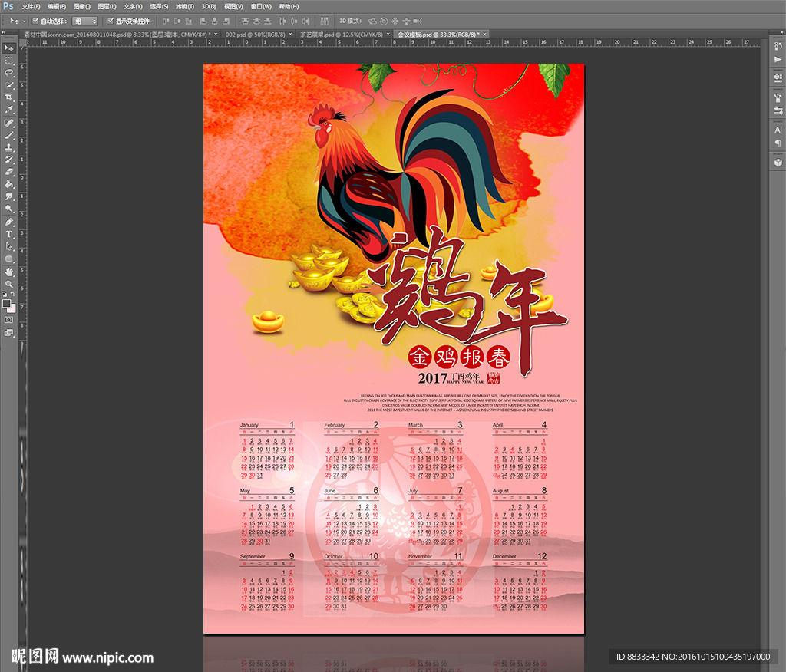Open the 3D panel cube icon
Image resolution: width=786 pixels, height=672 pixels.
[x=778, y=161]
